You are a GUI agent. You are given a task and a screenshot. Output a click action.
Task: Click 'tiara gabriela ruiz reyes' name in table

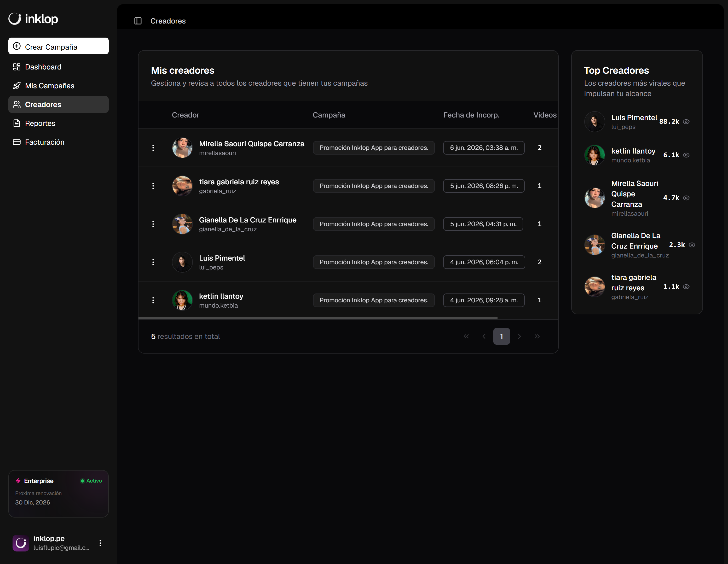click(239, 182)
